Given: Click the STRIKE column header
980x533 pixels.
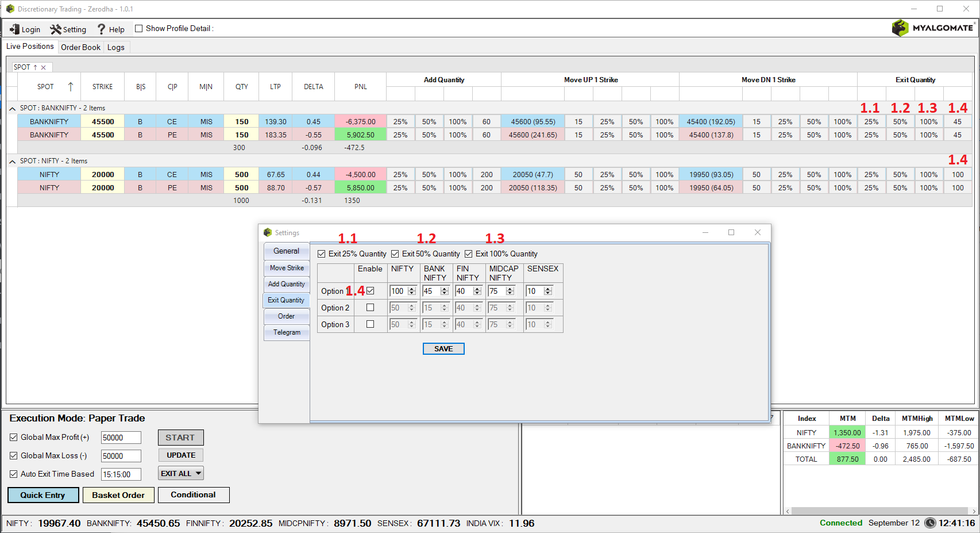Looking at the screenshot, I should 103,87.
